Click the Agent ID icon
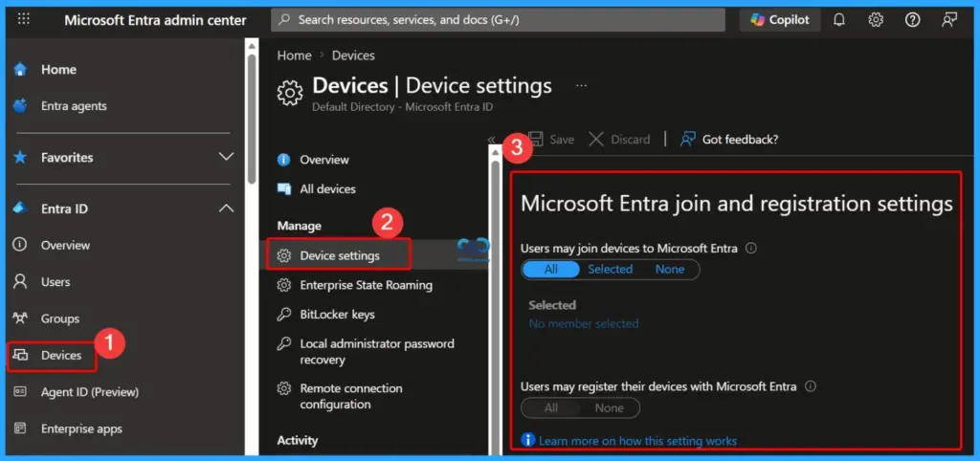Screen dimensions: 980x461 pos(20,392)
